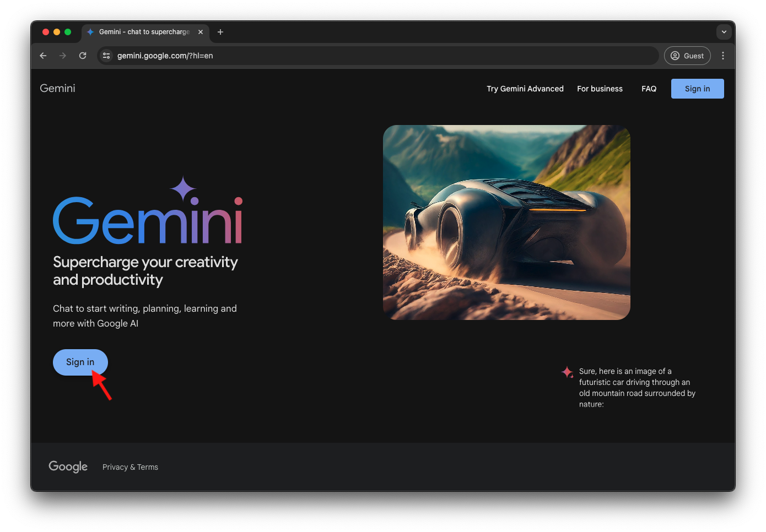Open the Chrome three-dot menu

click(x=723, y=56)
